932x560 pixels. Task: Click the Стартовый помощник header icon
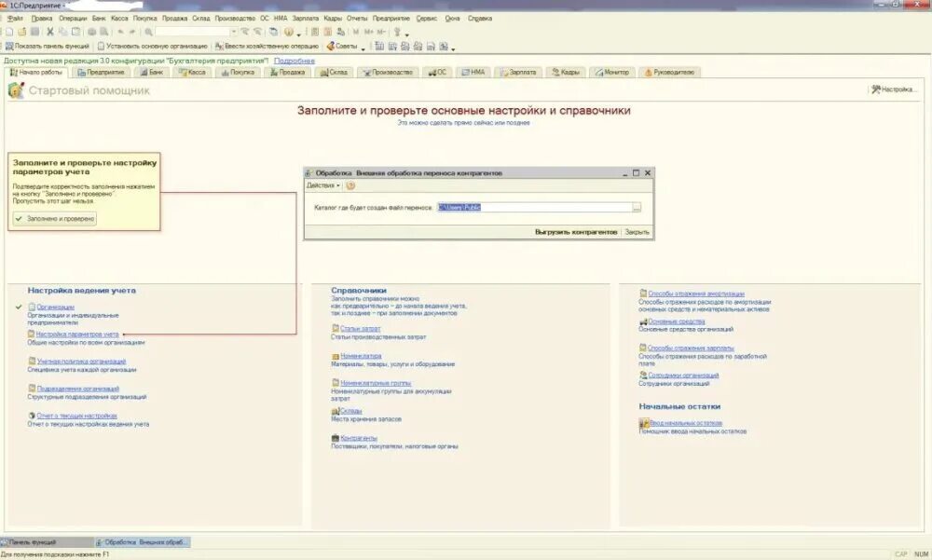16,90
